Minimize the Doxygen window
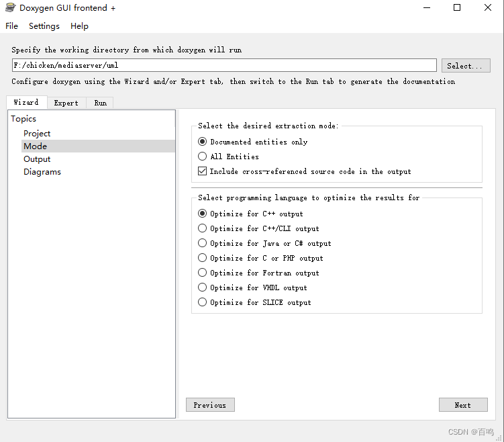Screen dimensions: 504x442 tap(427, 7)
